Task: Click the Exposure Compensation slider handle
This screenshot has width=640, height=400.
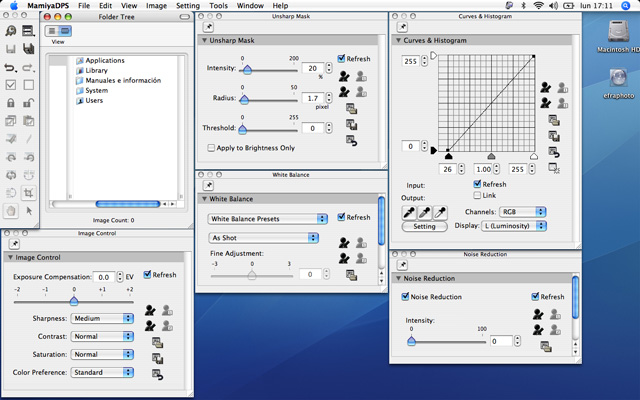Action: [x=74, y=301]
